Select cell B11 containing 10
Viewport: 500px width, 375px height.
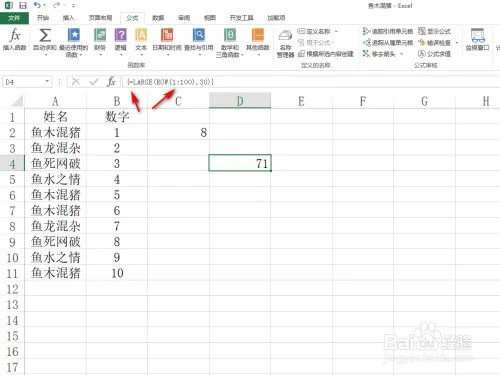pos(117,273)
